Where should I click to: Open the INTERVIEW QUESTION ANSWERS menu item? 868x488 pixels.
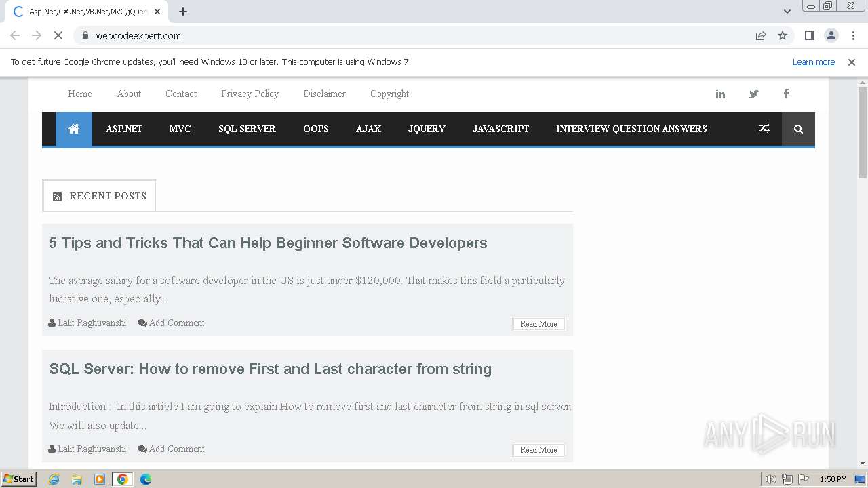631,129
